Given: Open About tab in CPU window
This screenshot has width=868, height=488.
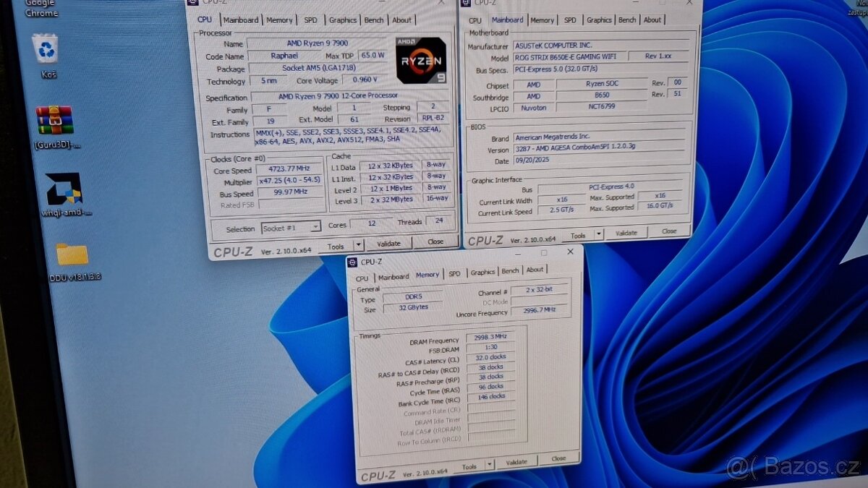Looking at the screenshot, I should [401, 20].
